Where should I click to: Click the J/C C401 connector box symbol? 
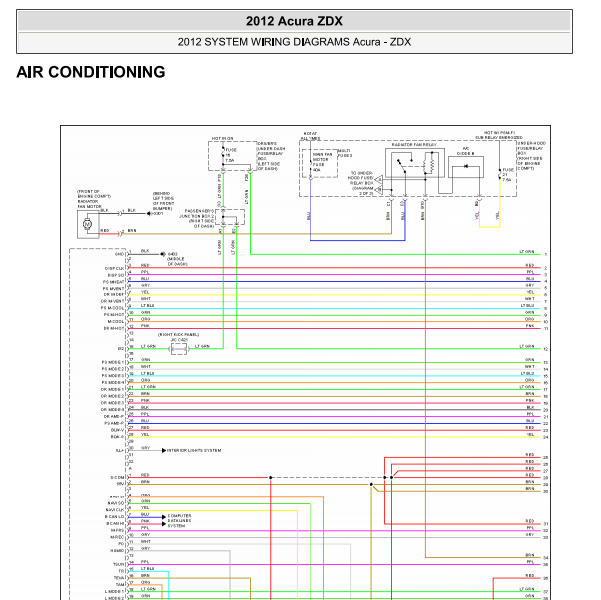pos(179,349)
